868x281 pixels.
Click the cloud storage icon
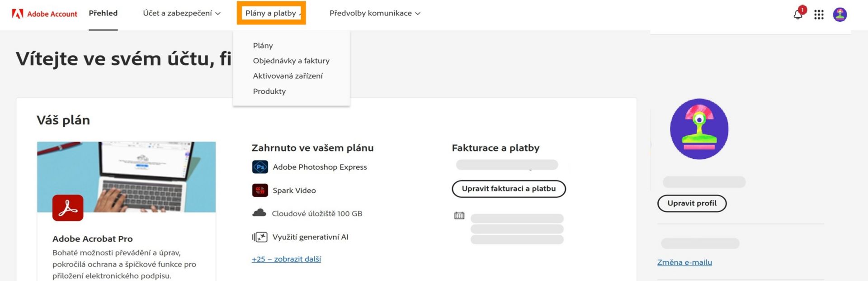259,213
